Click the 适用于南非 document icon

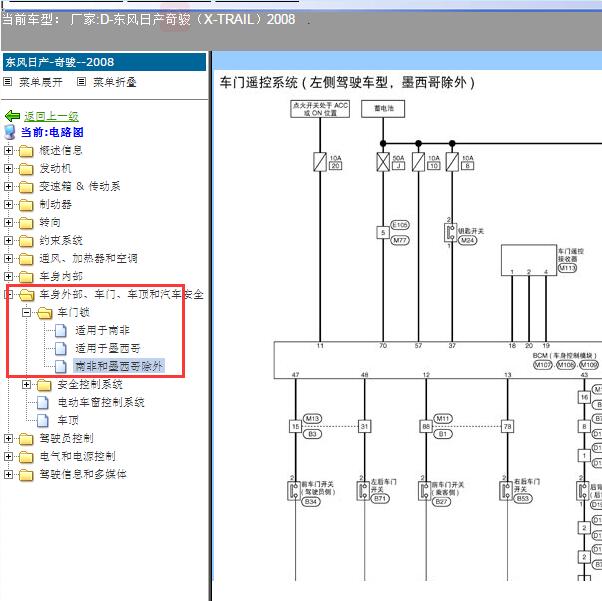[62, 331]
